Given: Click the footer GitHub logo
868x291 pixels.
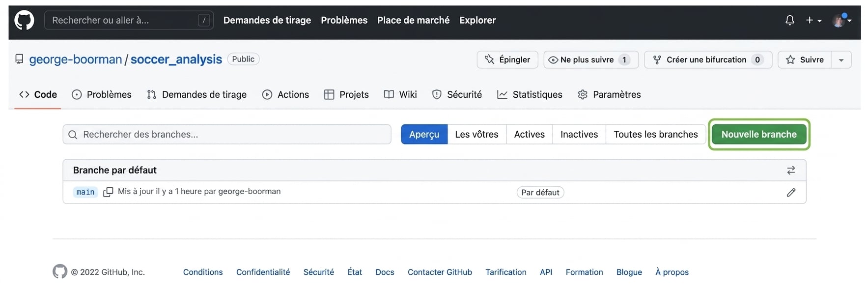Looking at the screenshot, I should coord(60,271).
